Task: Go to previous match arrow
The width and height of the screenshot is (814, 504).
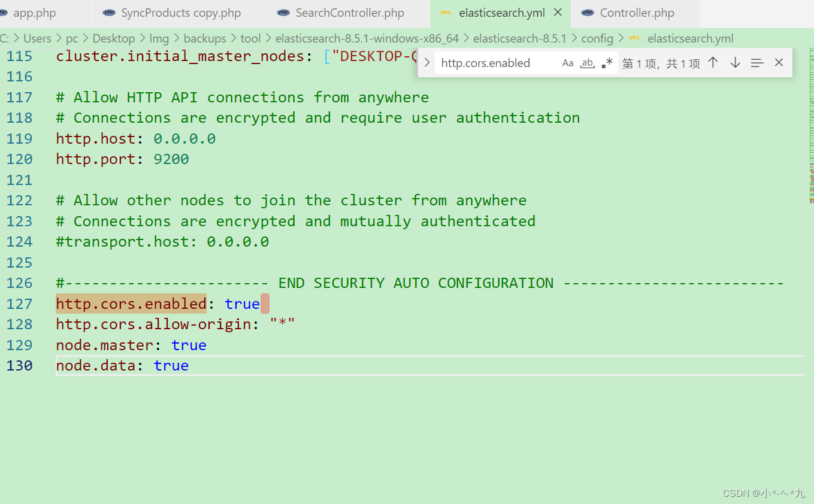Action: (713, 62)
